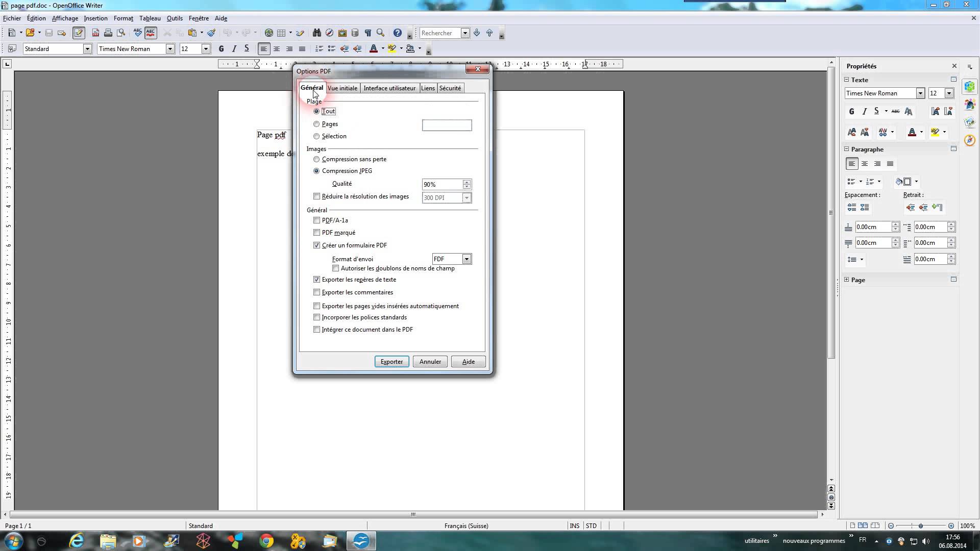
Task: Click the binoculars Find & Replace icon
Action: coord(317,33)
